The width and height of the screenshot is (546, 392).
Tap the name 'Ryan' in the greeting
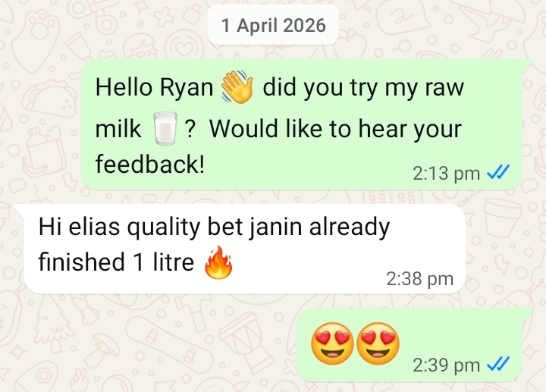click(x=187, y=88)
